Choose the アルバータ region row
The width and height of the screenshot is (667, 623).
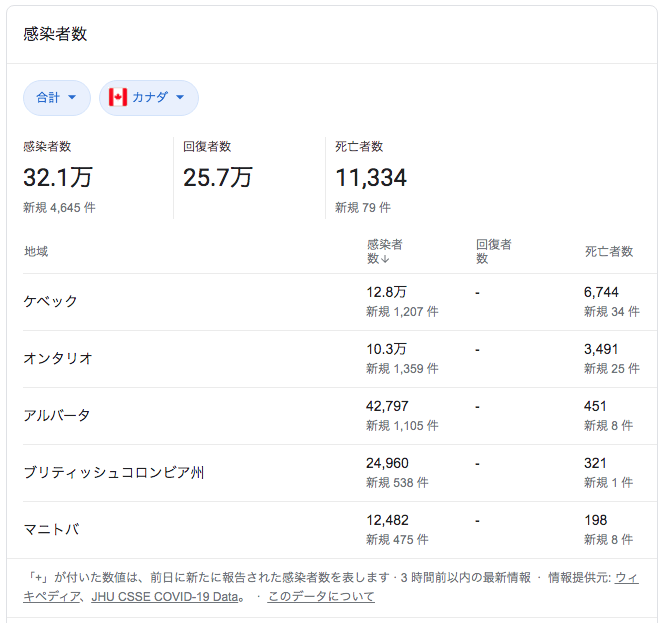(x=57, y=415)
